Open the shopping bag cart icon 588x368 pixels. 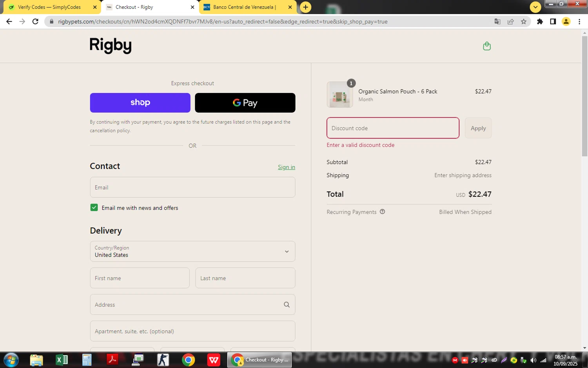pyautogui.click(x=487, y=46)
